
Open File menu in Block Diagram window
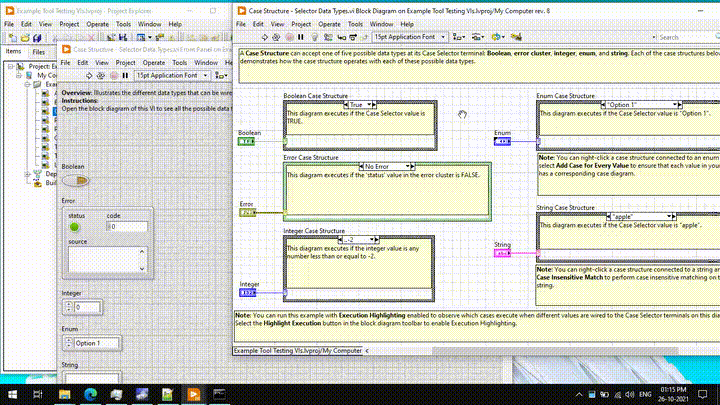pyautogui.click(x=241, y=24)
